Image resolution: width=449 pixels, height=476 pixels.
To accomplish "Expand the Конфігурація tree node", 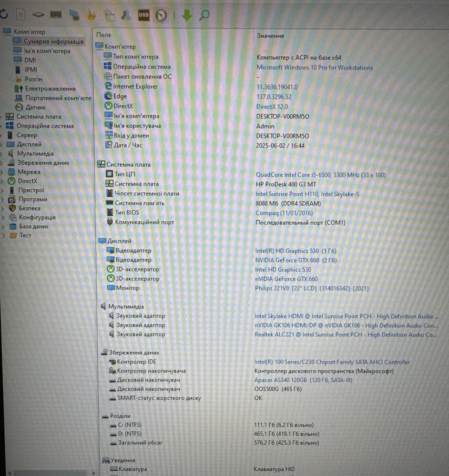I will [x=2, y=218].
